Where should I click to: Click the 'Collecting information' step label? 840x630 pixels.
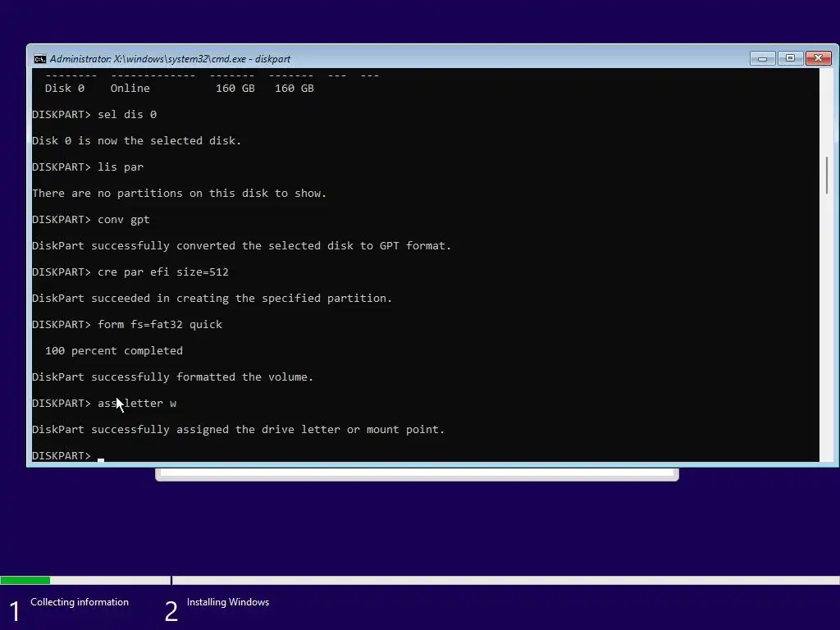pyautogui.click(x=80, y=602)
